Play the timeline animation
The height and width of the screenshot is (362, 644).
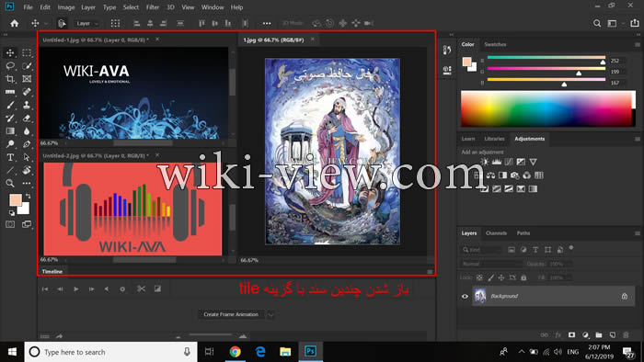click(75, 289)
